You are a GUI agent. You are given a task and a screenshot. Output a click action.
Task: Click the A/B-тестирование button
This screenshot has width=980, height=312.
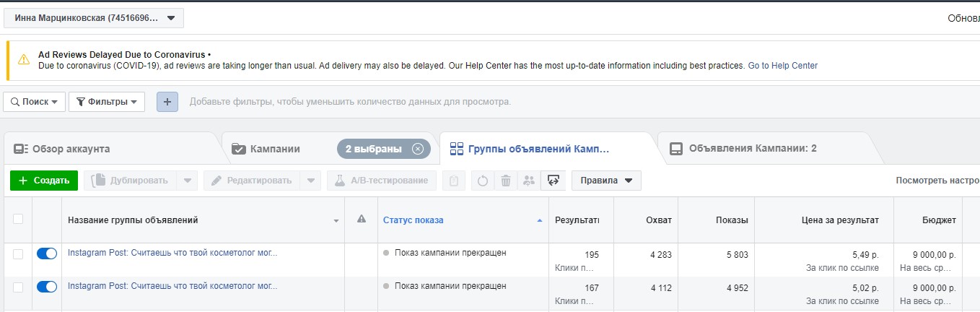(x=382, y=181)
